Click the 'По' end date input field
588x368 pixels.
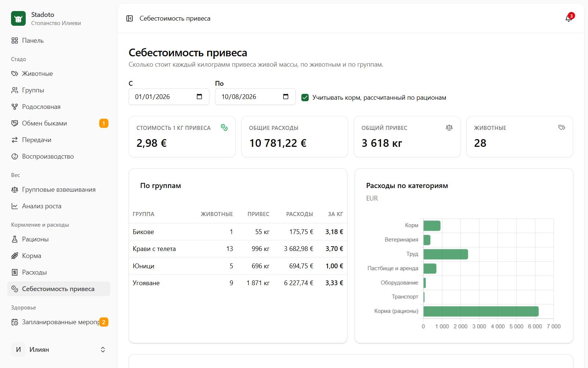pyautogui.click(x=255, y=97)
